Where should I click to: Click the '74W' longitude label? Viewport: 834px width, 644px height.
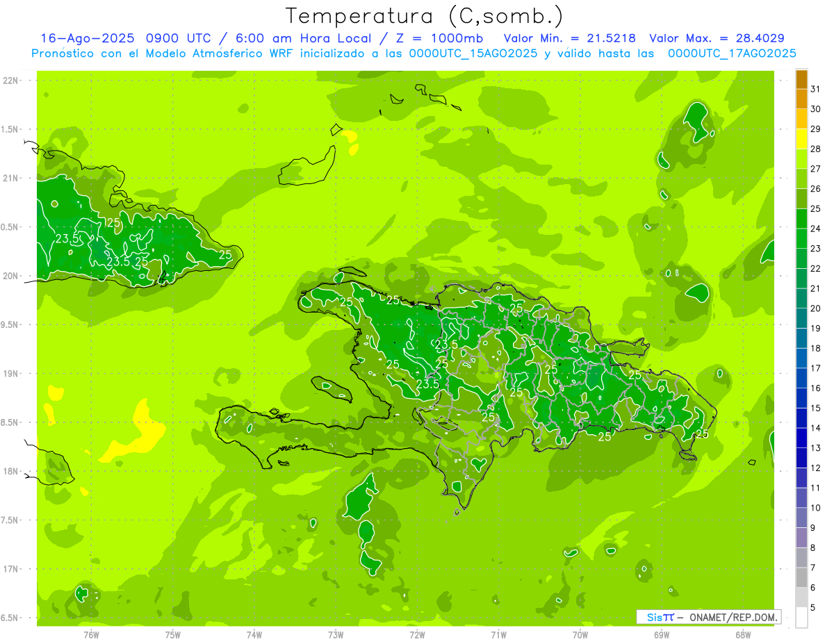coord(254,635)
